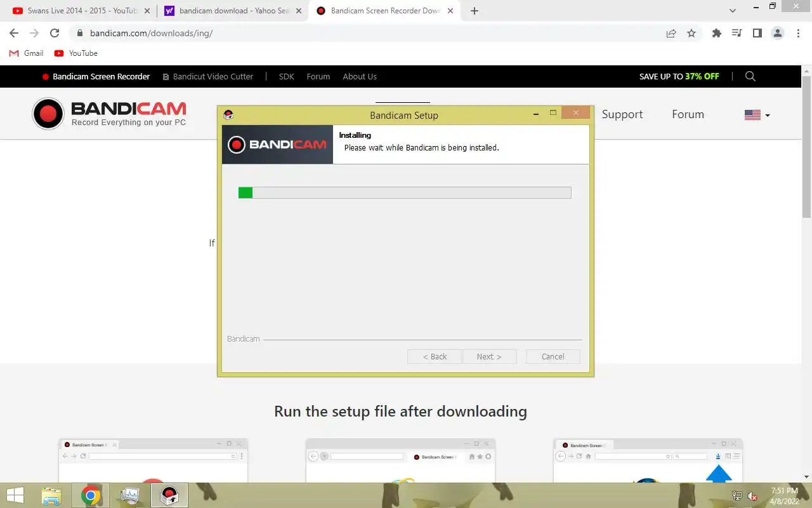Click the address bar URL
Viewport: 812px width, 508px height.
coord(151,33)
